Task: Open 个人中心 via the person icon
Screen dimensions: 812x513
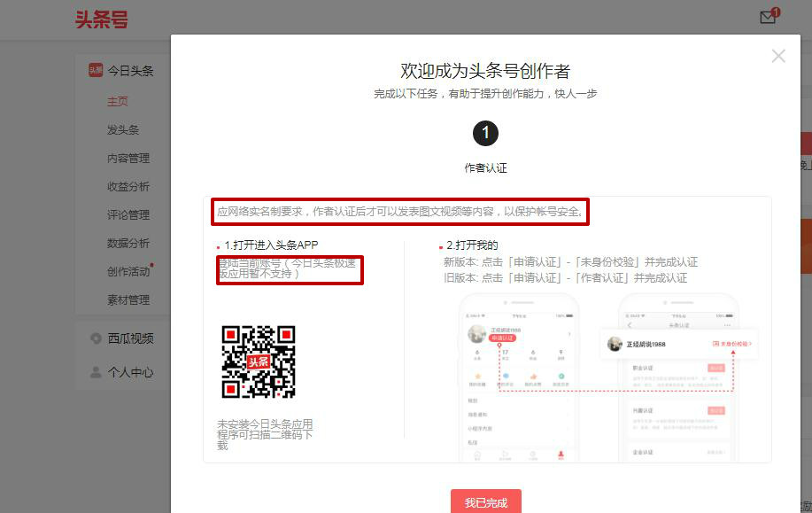Action: point(96,372)
